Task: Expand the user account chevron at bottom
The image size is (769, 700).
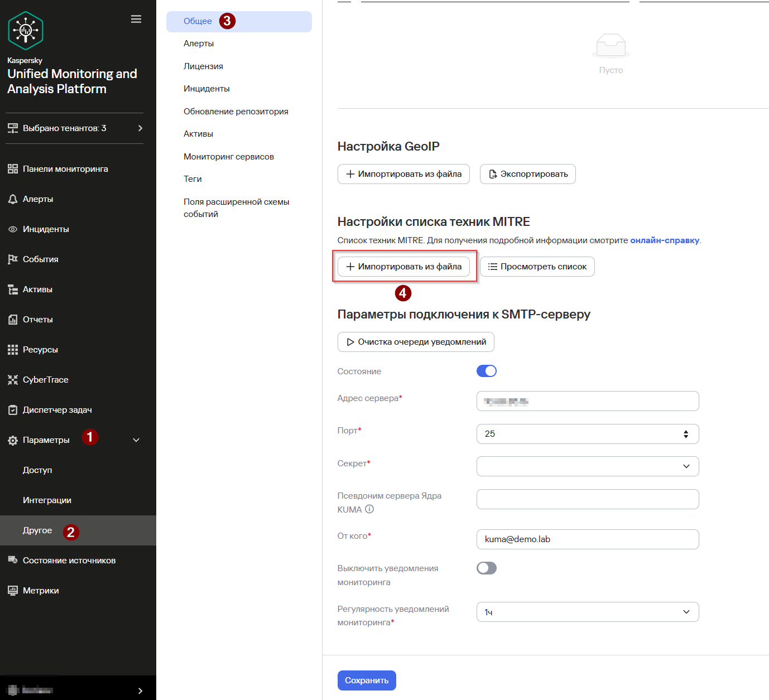Action: tap(140, 691)
